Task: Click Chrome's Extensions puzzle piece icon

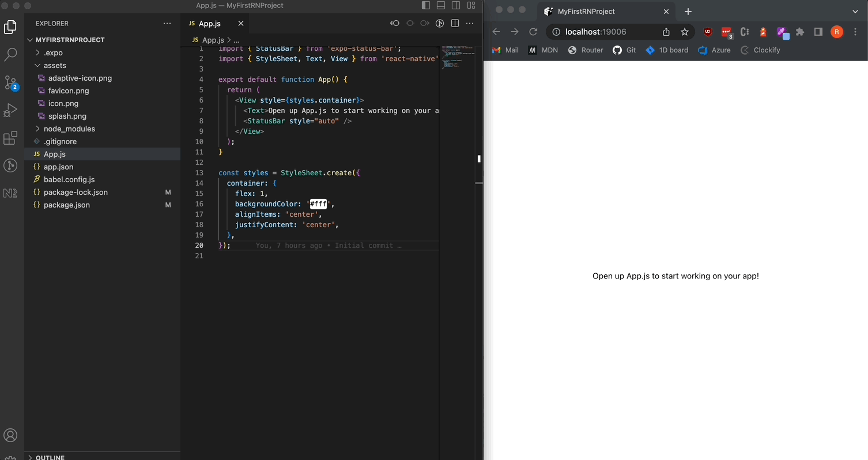Action: pos(800,32)
